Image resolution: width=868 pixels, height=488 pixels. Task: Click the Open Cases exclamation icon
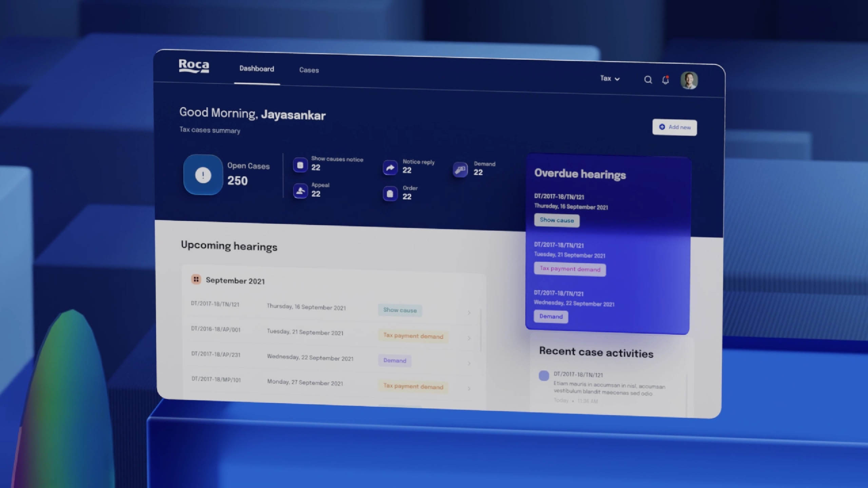pyautogui.click(x=203, y=175)
